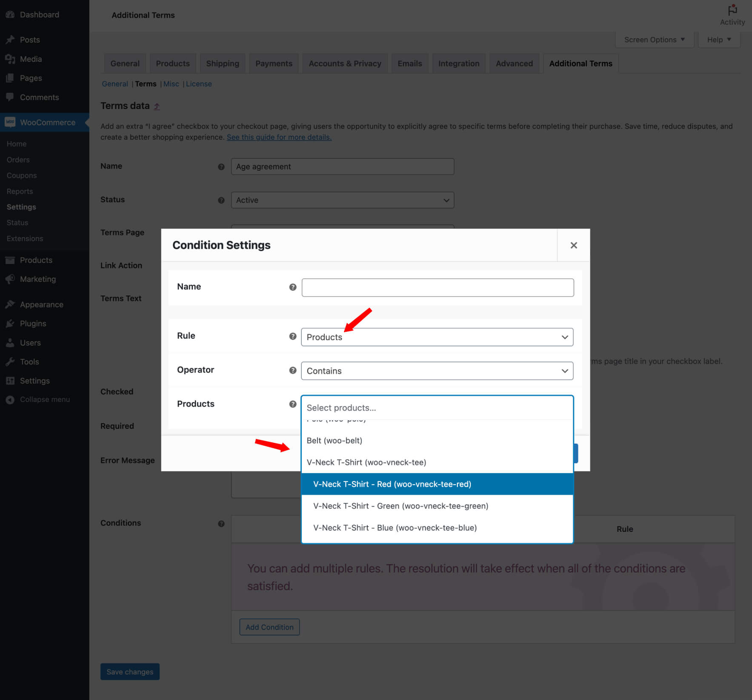
Task: Open WooCommerce Home submenu item
Action: [17, 144]
